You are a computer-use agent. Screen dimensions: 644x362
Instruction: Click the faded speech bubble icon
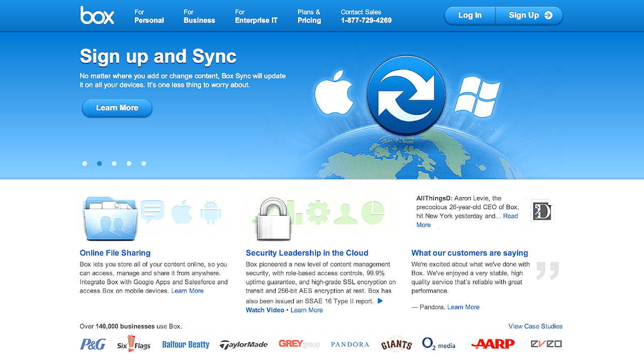[152, 212]
